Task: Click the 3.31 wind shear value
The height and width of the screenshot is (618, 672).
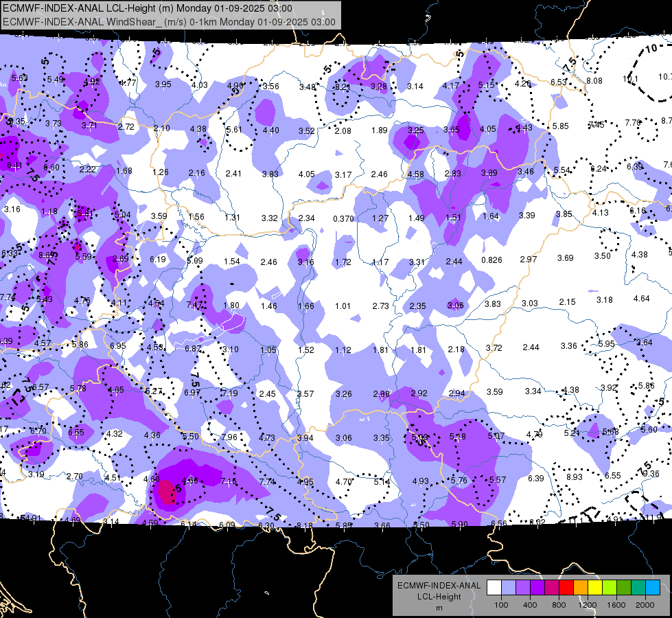Action: [417, 262]
